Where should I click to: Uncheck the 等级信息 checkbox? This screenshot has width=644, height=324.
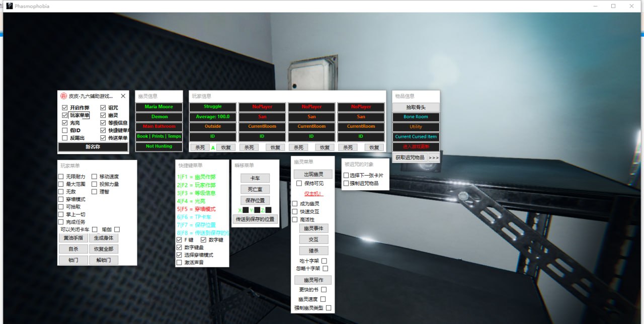(103, 123)
